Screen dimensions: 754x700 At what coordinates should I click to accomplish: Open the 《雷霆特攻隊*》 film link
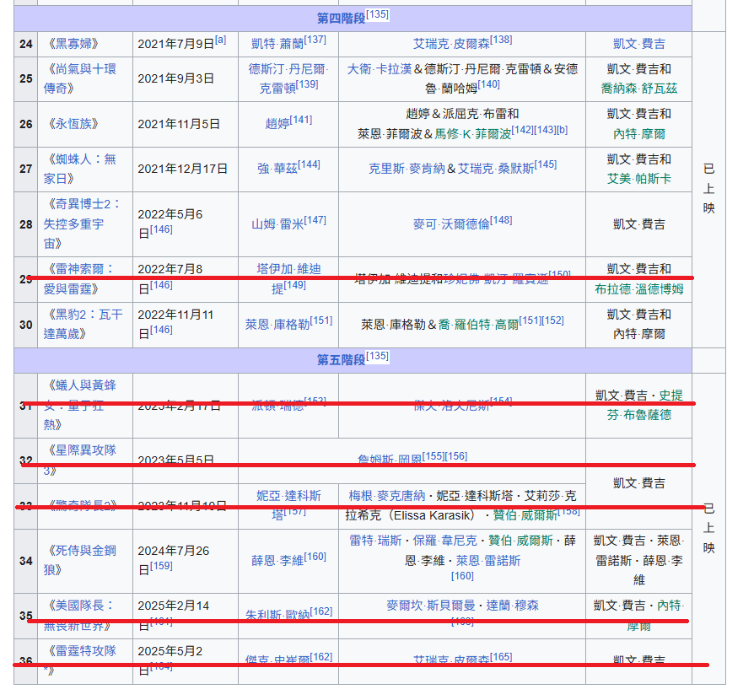[x=80, y=660]
